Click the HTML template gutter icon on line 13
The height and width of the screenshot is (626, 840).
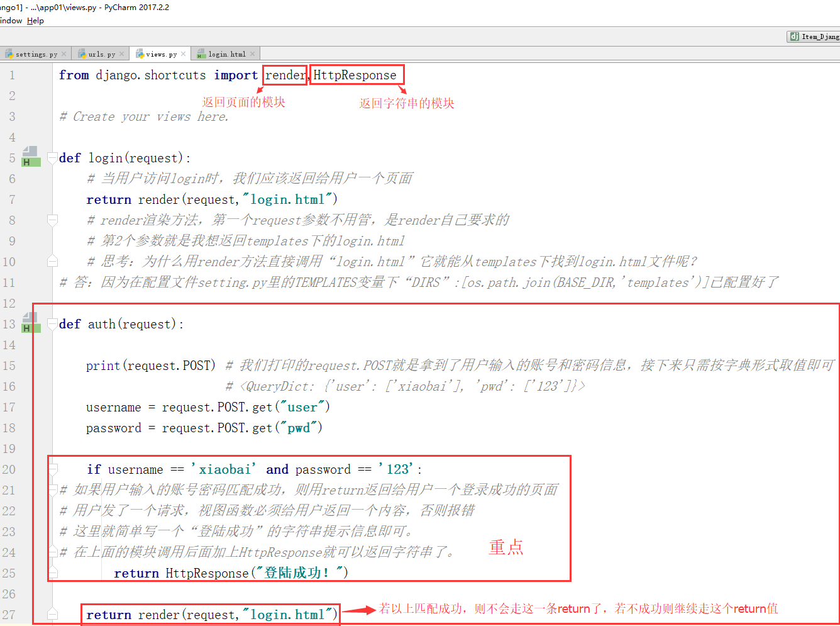click(31, 323)
